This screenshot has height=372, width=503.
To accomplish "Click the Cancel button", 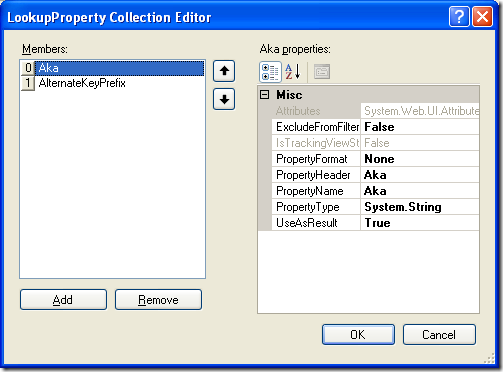I will [x=439, y=334].
